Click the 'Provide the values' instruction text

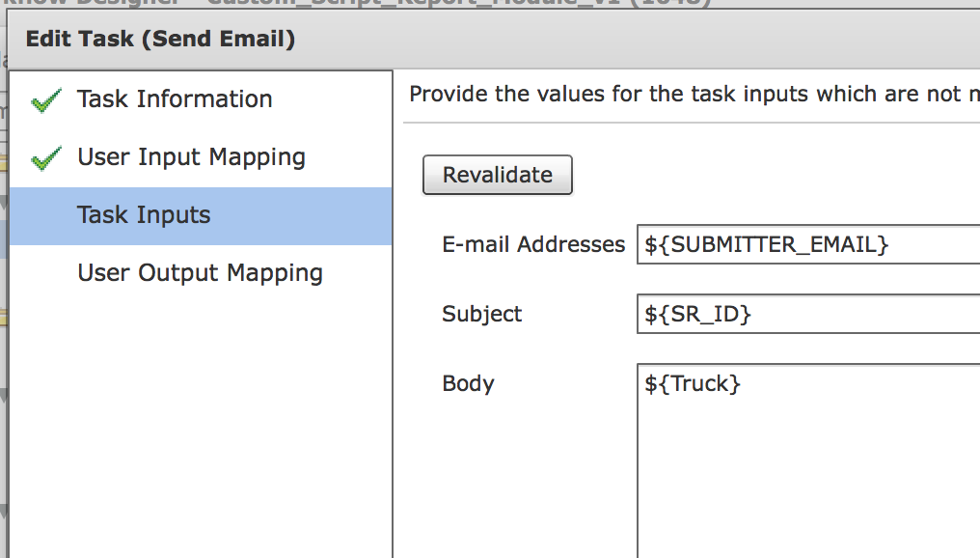pyautogui.click(x=694, y=94)
